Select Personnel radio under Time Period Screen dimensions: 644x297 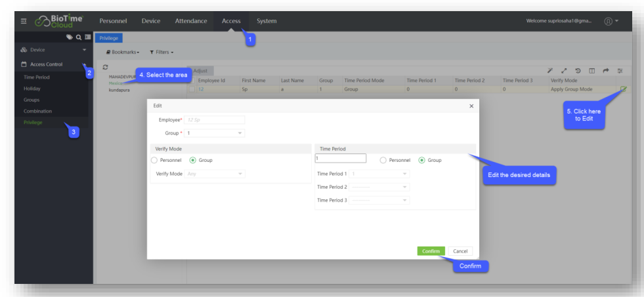(x=383, y=160)
